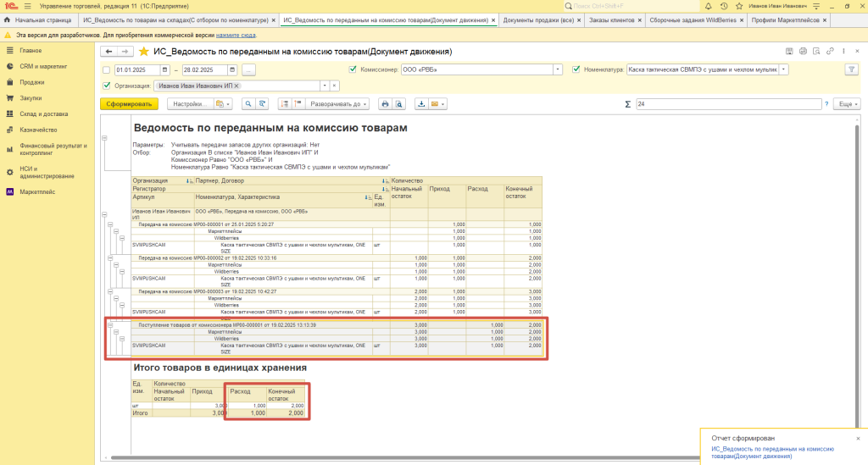Image resolution: width=868 pixels, height=465 pixels.
Task: Save report with download icon
Action: click(x=421, y=104)
